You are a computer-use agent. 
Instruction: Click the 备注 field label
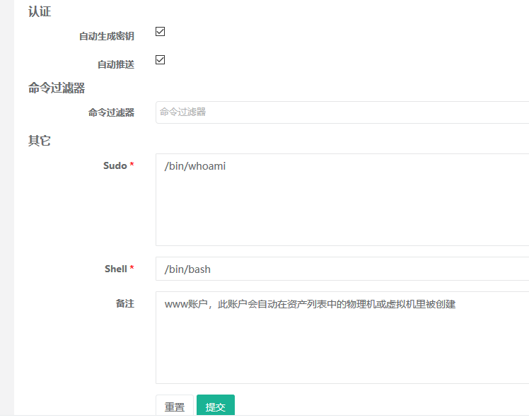tap(124, 303)
